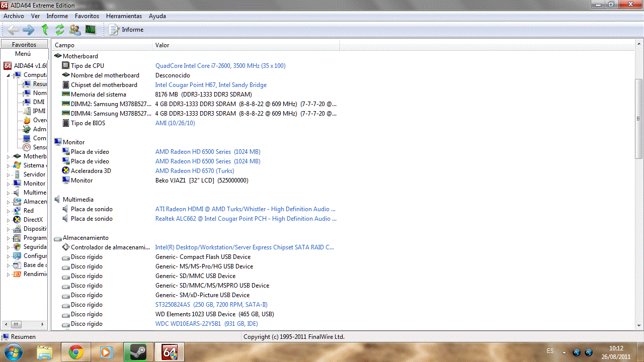Click the Memoria del sistema RAM icon

point(65,95)
